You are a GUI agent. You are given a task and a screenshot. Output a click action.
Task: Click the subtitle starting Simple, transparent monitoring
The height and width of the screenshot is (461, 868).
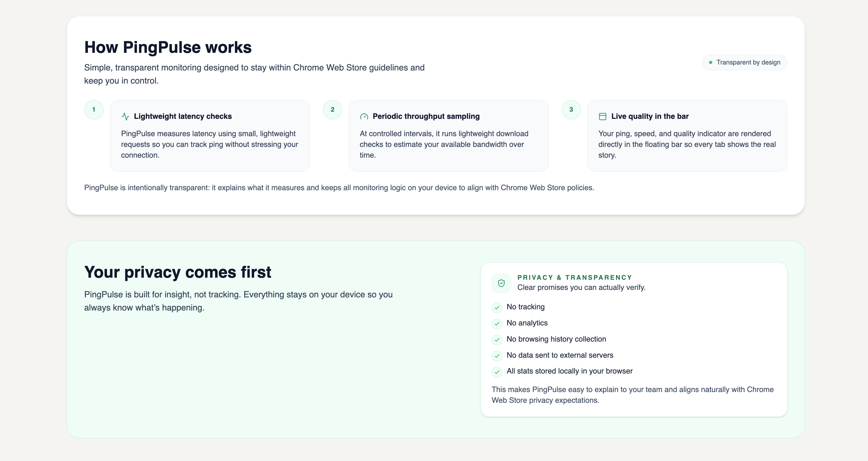point(254,74)
